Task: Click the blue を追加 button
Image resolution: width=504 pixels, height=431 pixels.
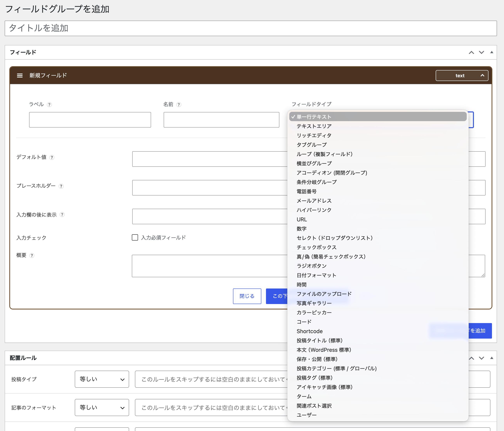Action: click(x=480, y=331)
